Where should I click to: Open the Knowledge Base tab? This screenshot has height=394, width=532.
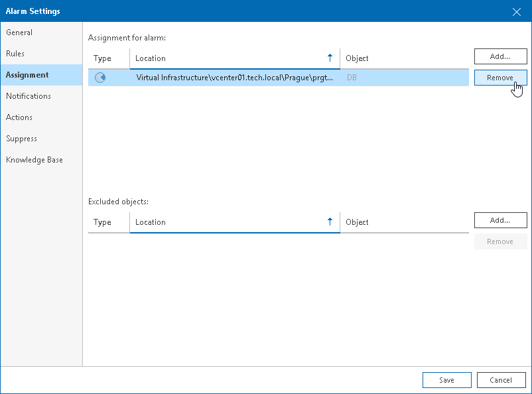(x=34, y=160)
